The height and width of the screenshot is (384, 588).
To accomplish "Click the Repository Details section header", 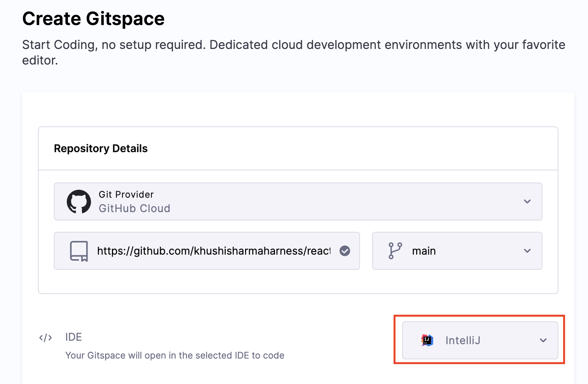I will coord(101,148).
